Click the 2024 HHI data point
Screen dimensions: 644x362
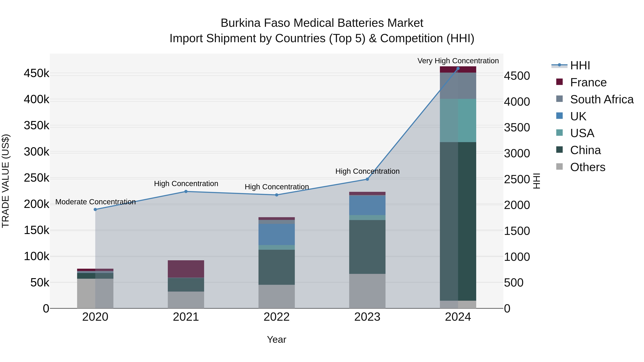[x=458, y=68]
